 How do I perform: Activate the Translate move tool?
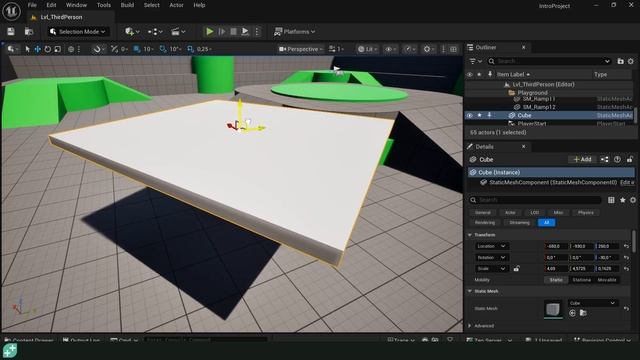pos(38,49)
